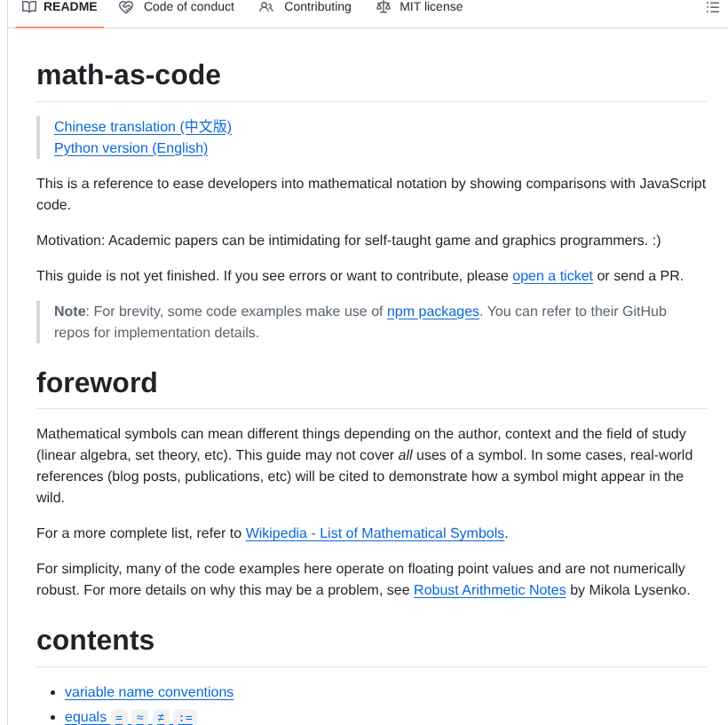Open the MIT license tab
Image resolution: width=728 pixels, height=725 pixels.
pyautogui.click(x=431, y=6)
